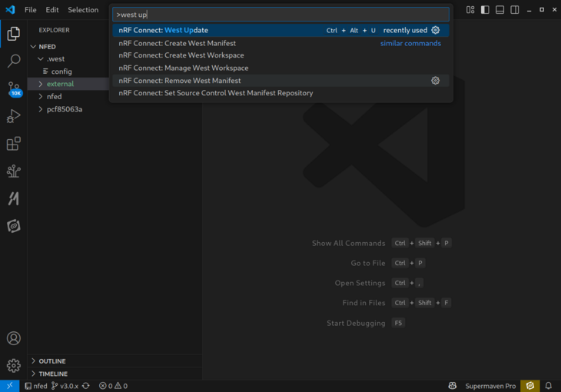Expand the external folder

coord(41,84)
